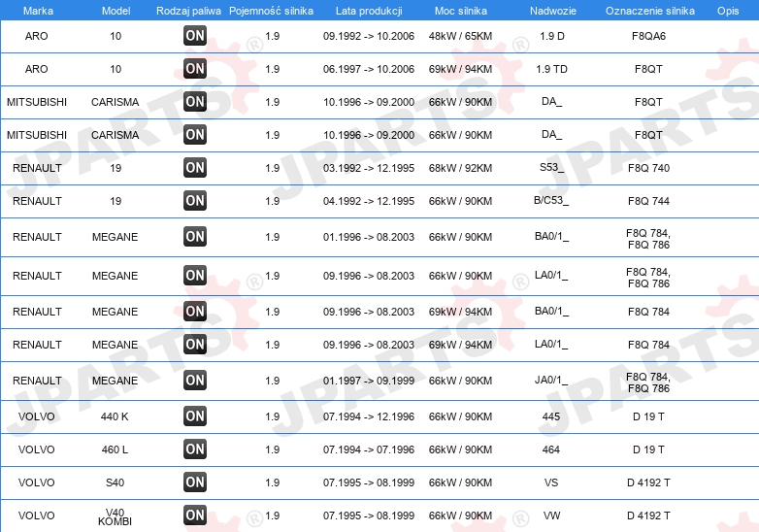Click the ON badge in the Renault 19 S53_ row
The image size is (759, 532).
195,168
